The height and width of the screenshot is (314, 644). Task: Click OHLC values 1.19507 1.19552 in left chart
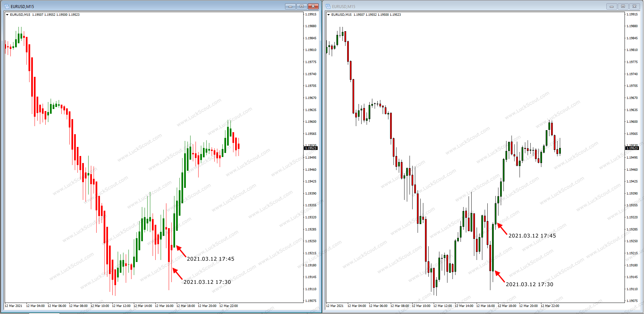pyautogui.click(x=44, y=15)
